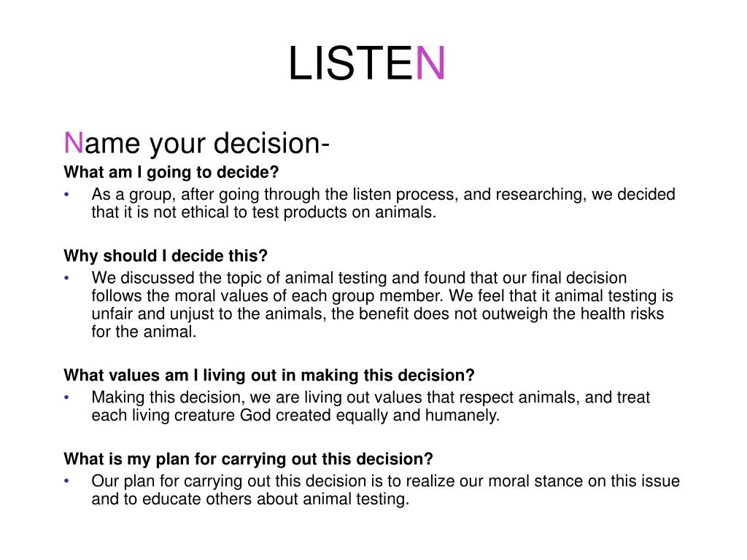Click the bullet before 'Making this decision'
Screen dimensions: 747x560
[66, 397]
